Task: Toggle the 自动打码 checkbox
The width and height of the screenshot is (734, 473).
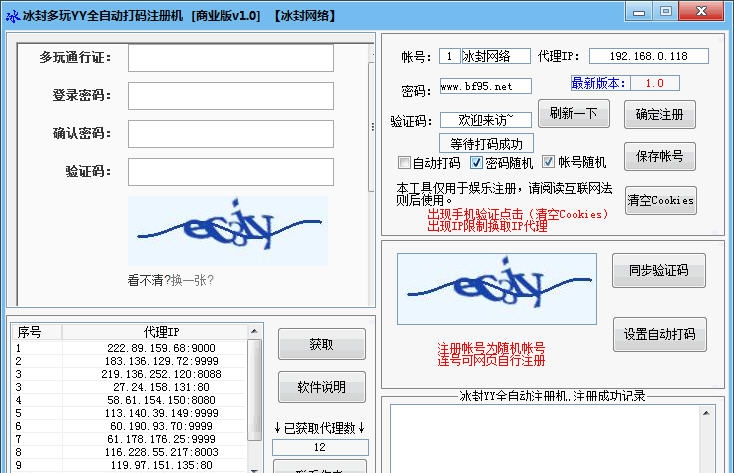Action: click(404, 163)
